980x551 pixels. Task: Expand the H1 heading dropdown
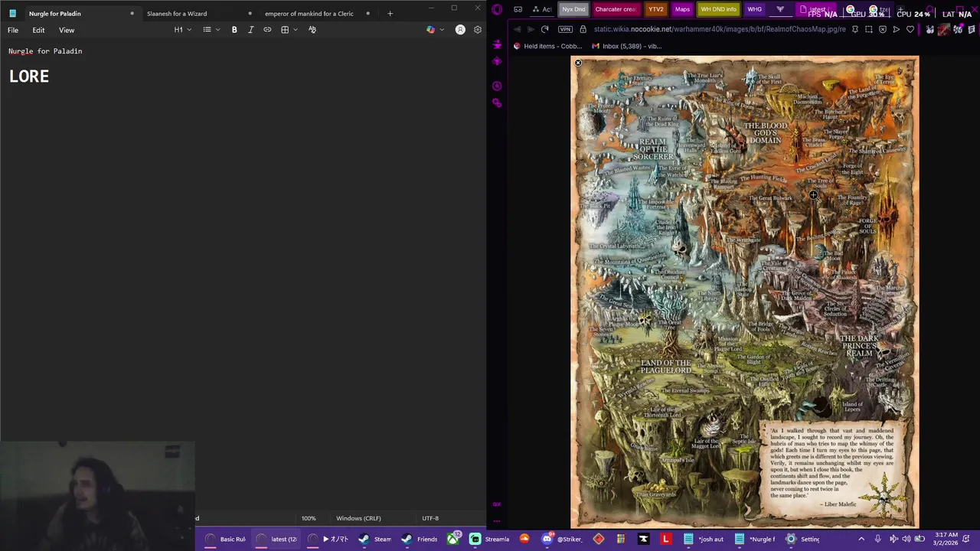pyautogui.click(x=183, y=30)
